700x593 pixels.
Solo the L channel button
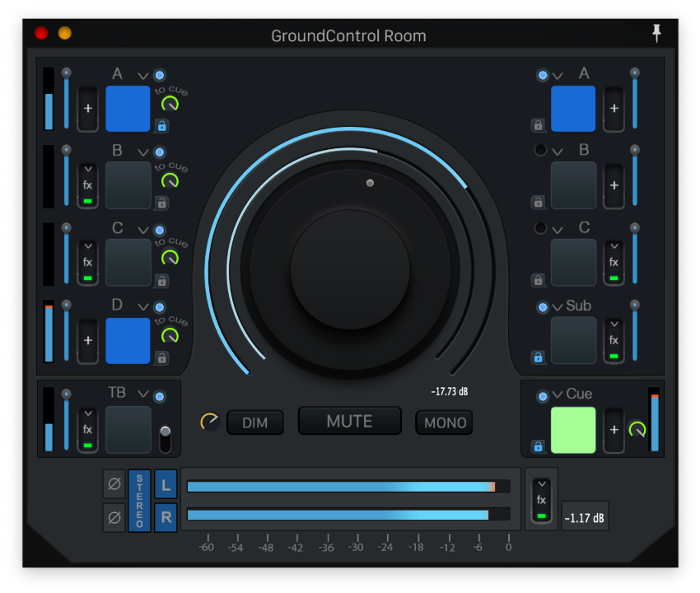(166, 484)
